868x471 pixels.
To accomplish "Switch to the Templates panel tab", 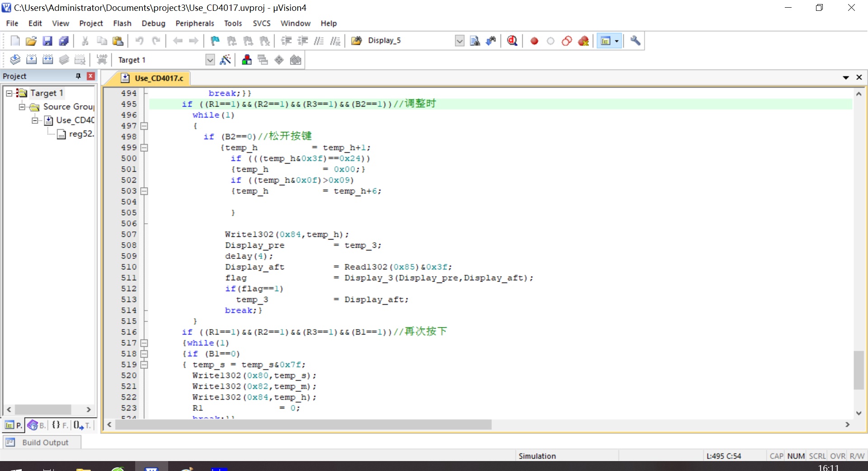I will [82, 425].
